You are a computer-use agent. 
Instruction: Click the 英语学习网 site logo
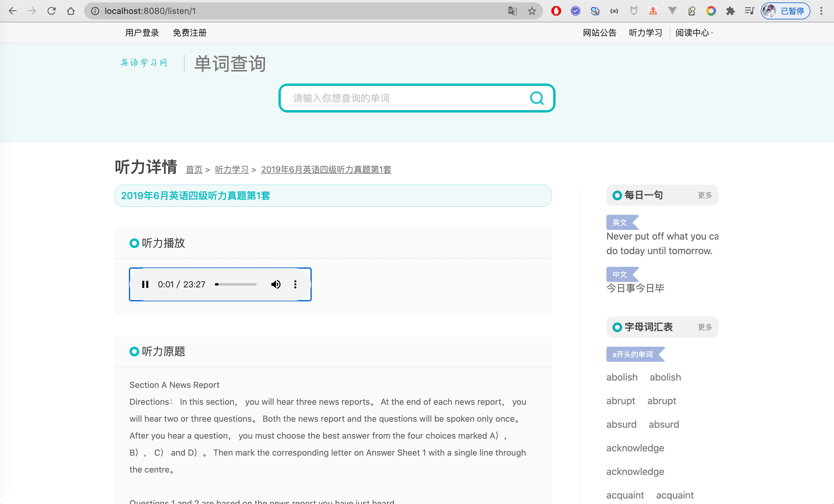[x=144, y=63]
